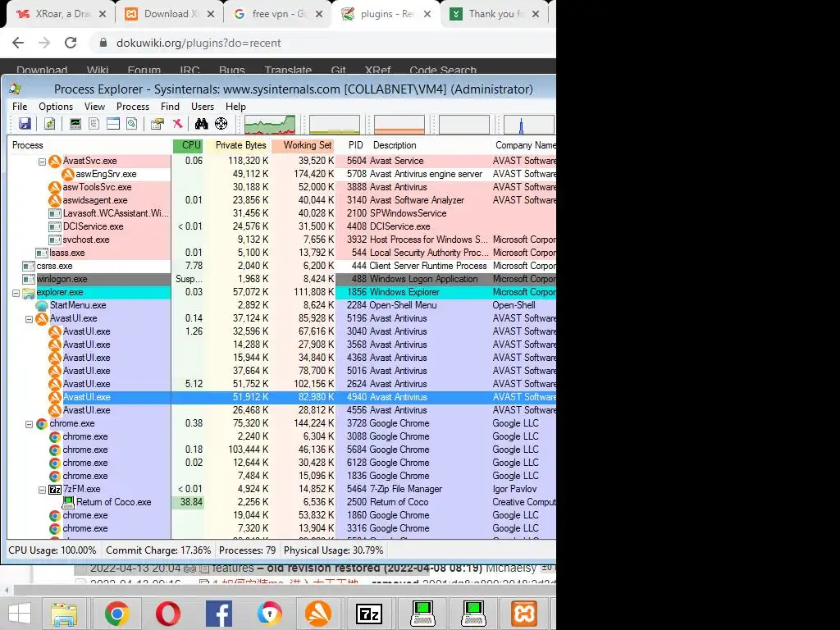Select the DCIService.exe process row
The width and height of the screenshot is (840, 630).
click(281, 226)
